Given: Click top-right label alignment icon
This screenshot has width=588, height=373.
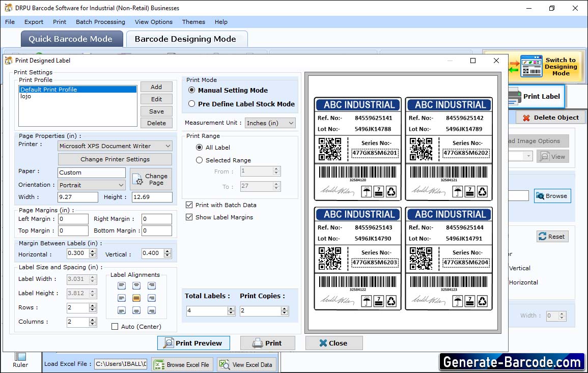Looking at the screenshot, I should (152, 285).
